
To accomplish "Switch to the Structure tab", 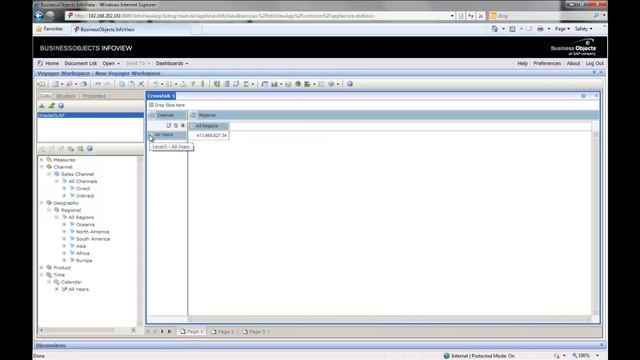I will [x=66, y=96].
